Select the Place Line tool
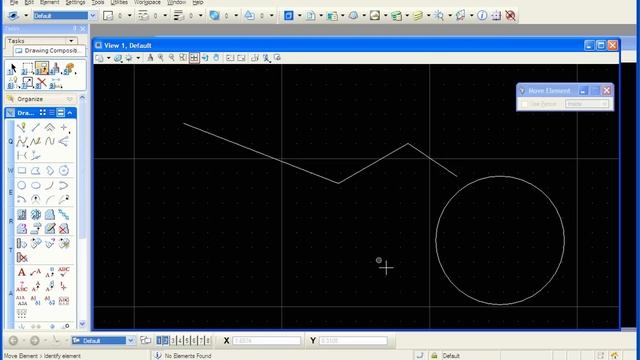 click(x=36, y=128)
